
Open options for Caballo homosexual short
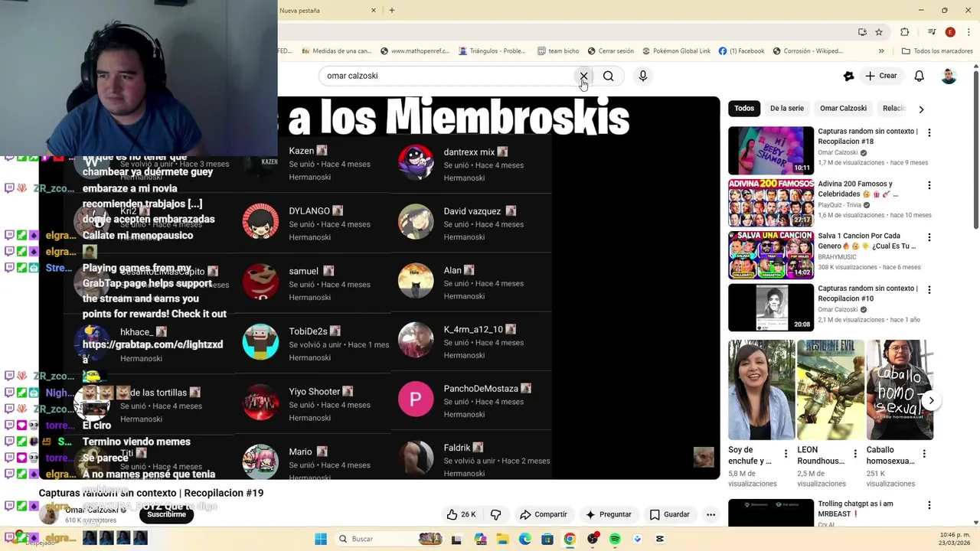point(924,454)
